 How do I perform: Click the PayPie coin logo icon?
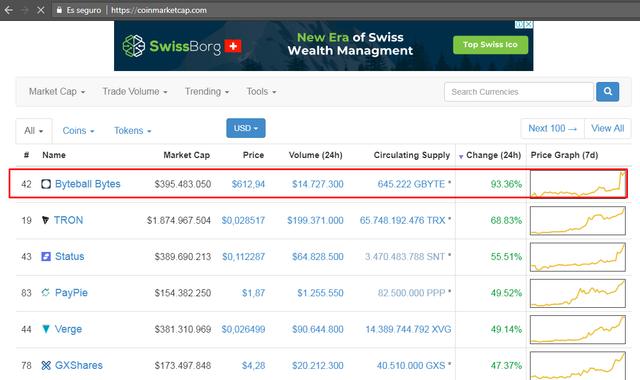pos(46,293)
